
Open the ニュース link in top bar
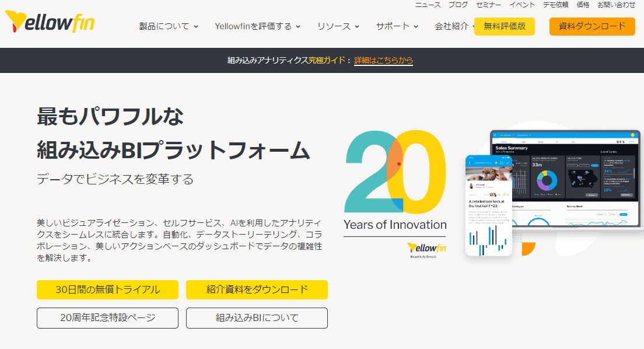[428, 5]
